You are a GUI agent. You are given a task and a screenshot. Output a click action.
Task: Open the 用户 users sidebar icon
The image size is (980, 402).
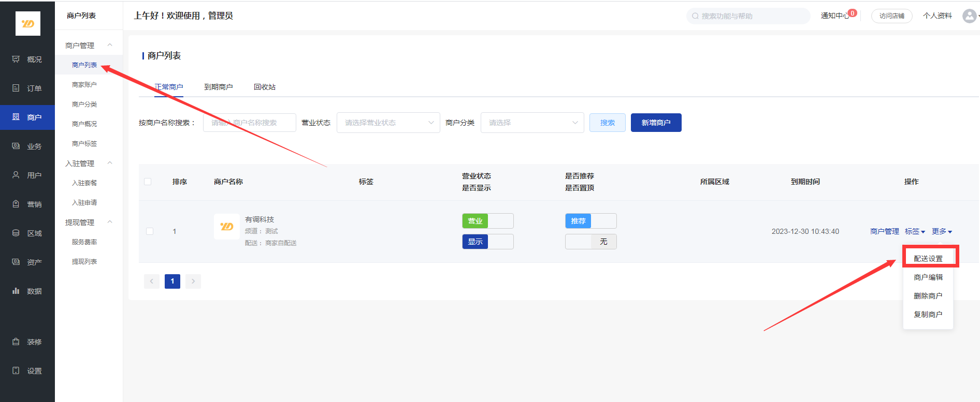16,175
